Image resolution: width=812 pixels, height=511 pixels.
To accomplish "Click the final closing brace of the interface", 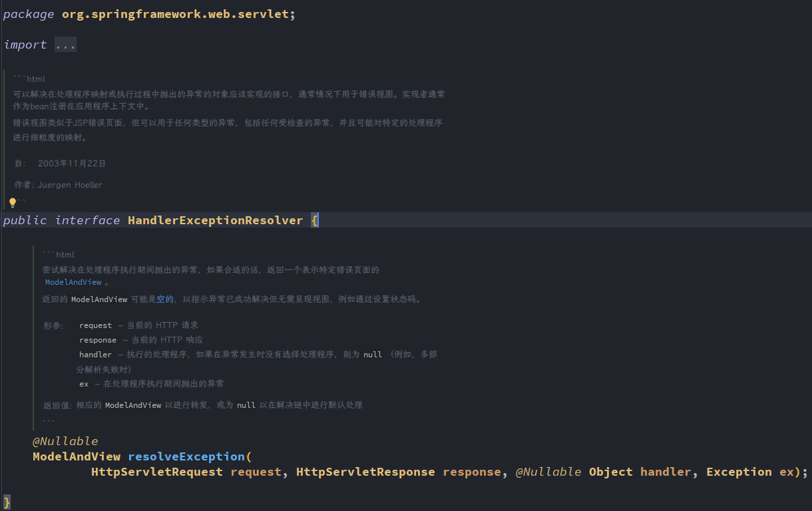I will [7, 502].
